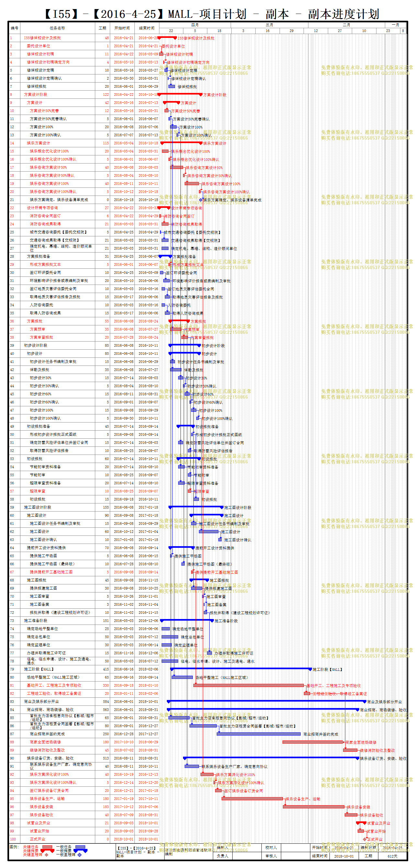Click the blue diamond beside 一般里程碑 in the legend
The height and width of the screenshot is (868, 415).
click(x=80, y=855)
